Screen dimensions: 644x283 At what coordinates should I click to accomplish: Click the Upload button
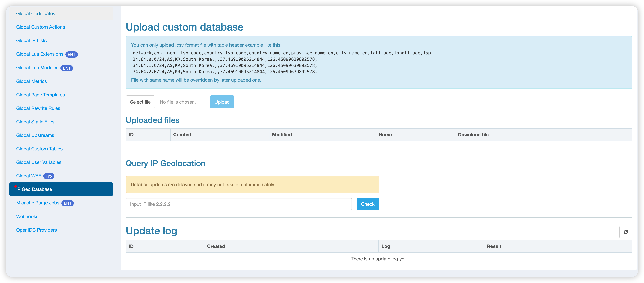click(x=222, y=102)
